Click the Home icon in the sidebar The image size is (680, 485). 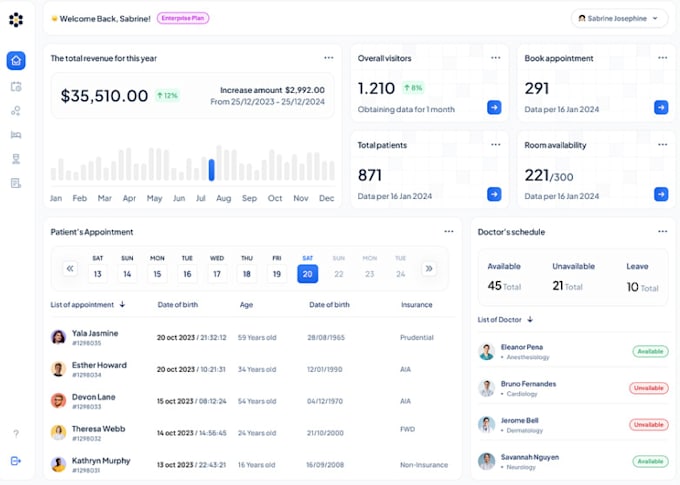tap(16, 61)
